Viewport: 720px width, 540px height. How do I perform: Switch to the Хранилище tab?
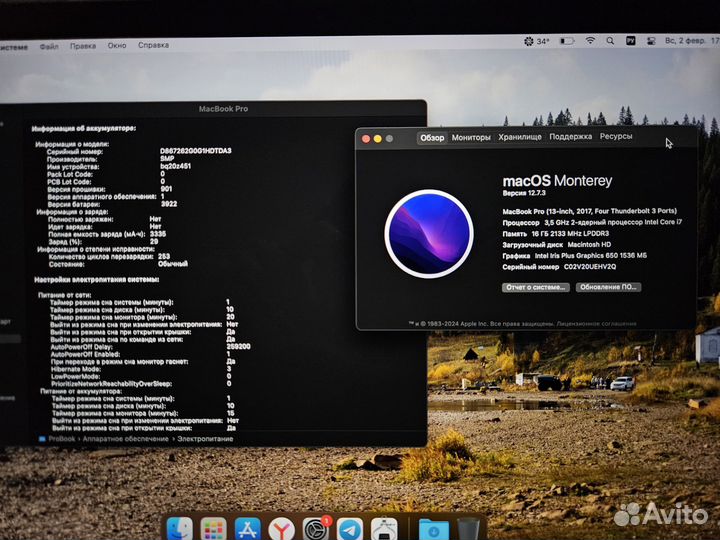(520, 137)
